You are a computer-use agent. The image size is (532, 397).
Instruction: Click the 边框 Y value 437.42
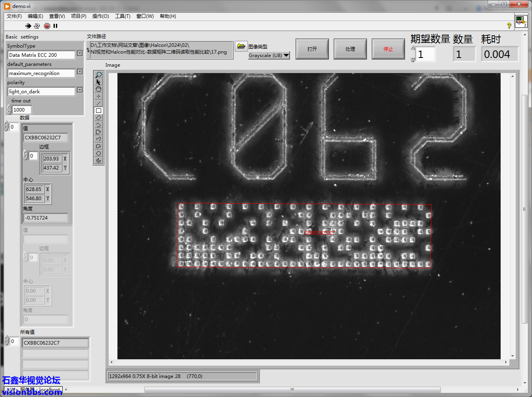(52, 168)
